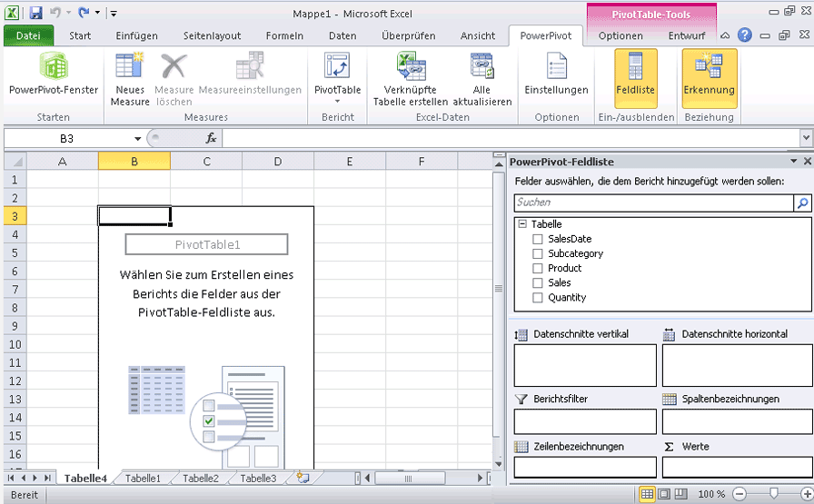Click the insert function fx icon
Viewport: 814px width, 504px height.
click(211, 138)
